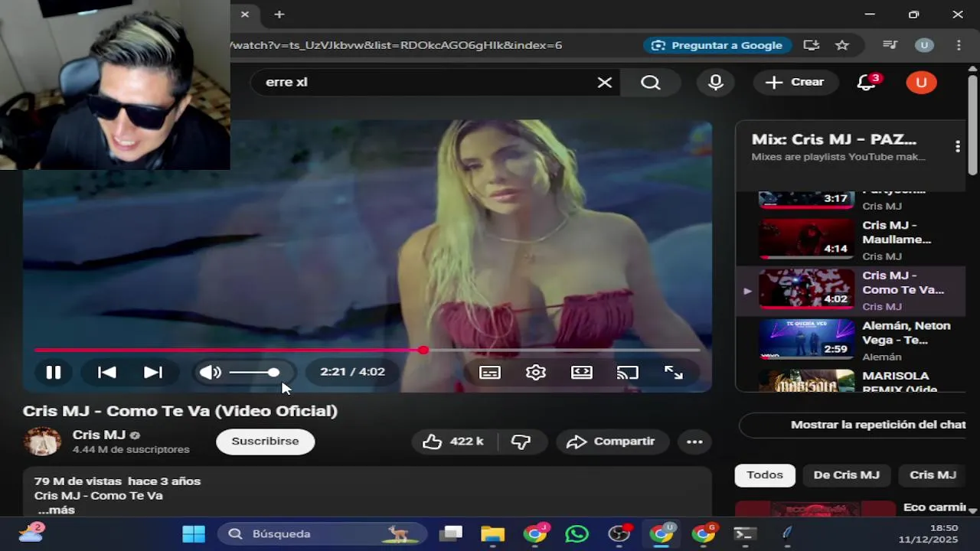Play Alemán, Neton Vega playlist video
980x551 pixels.
point(851,341)
